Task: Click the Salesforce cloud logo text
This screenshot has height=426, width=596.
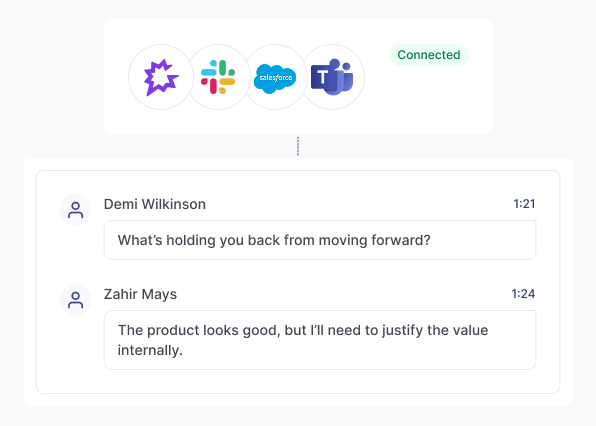Action: [x=276, y=78]
